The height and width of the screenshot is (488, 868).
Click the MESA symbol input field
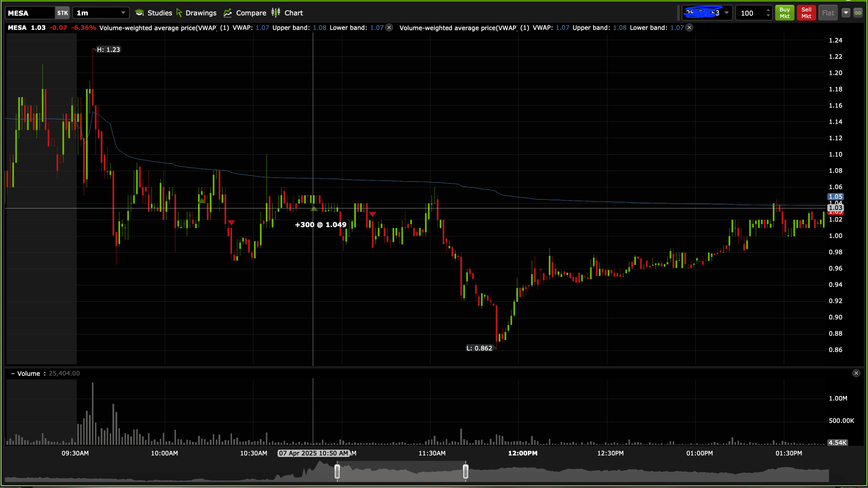(30, 13)
